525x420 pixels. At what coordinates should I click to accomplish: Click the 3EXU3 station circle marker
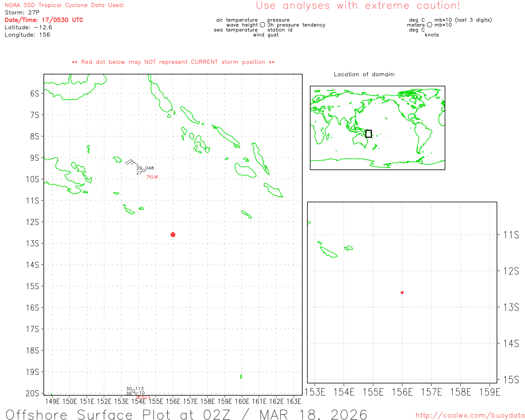(x=133, y=391)
